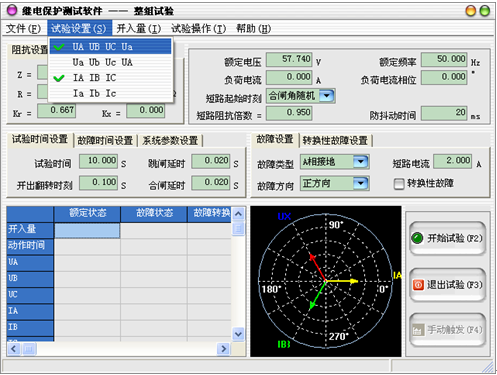The image size is (497, 375).
Task: Open the 故障方向 dropdown
Action: click(360, 183)
